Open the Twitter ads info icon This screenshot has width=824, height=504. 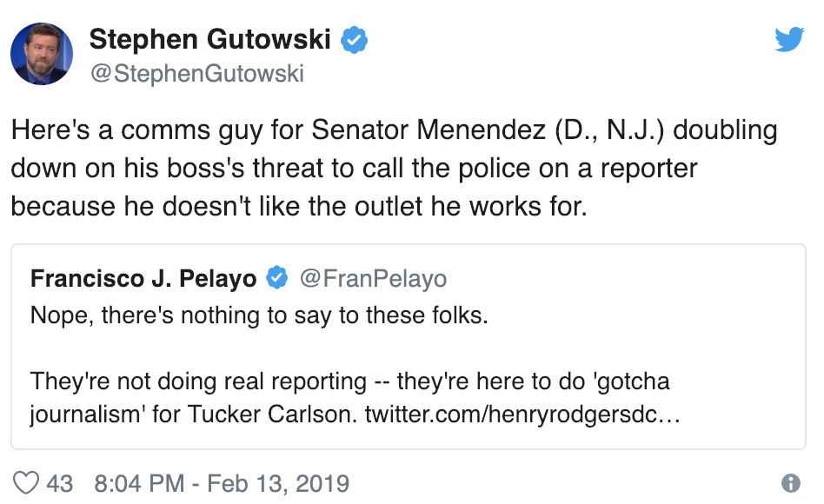[x=790, y=482]
